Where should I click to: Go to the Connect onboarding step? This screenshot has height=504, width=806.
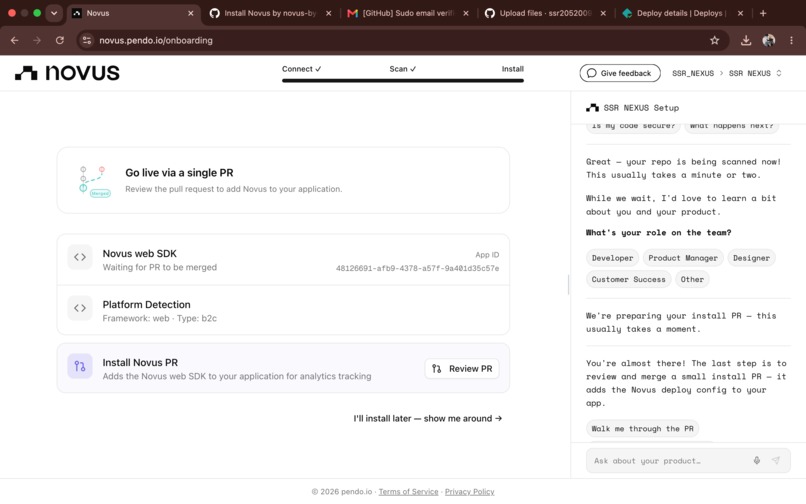[301, 69]
